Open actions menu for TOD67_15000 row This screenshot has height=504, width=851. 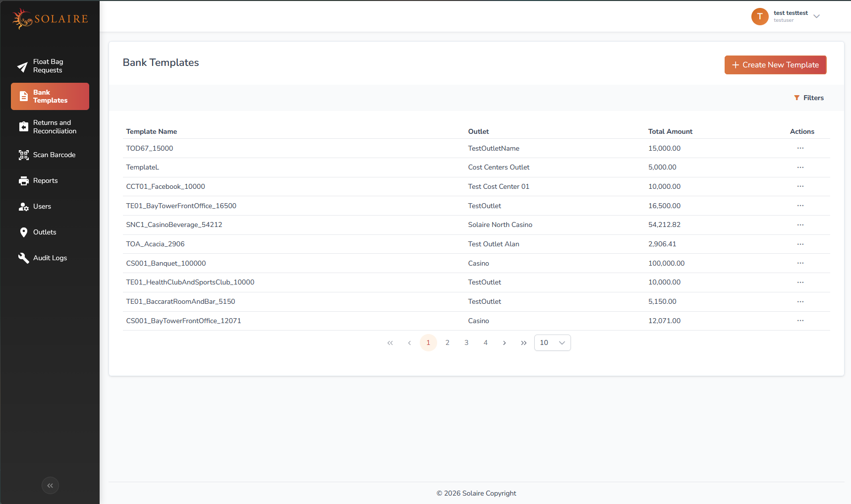pyautogui.click(x=800, y=148)
